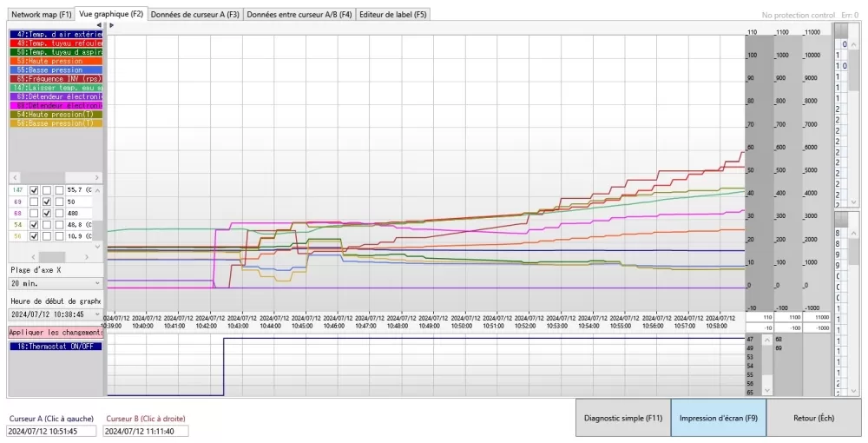Image resolution: width=868 pixels, height=443 pixels.
Task: Click the down arrow beside the 65 axis list entry
Action: pyautogui.click(x=767, y=391)
